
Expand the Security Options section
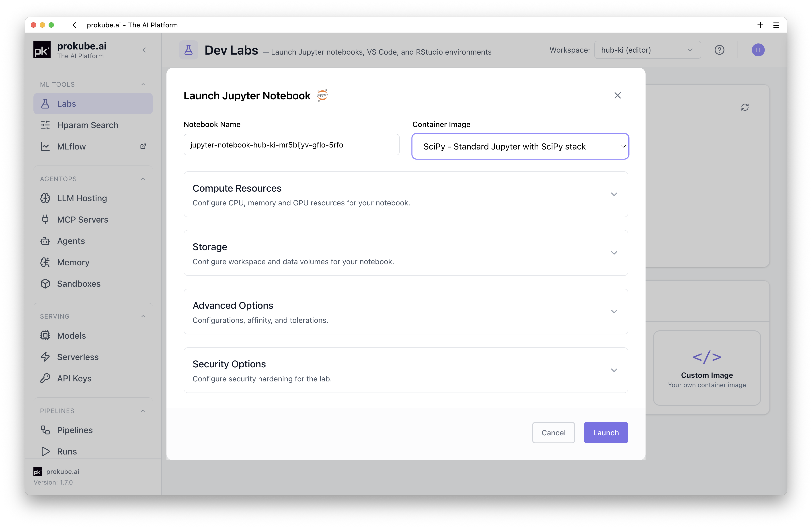tap(406, 370)
